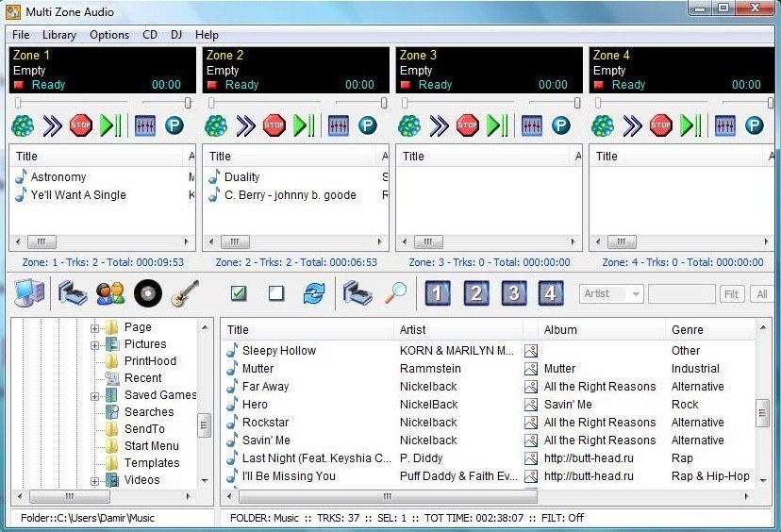
Task: Stop playback in Zone 2
Action: (x=274, y=125)
